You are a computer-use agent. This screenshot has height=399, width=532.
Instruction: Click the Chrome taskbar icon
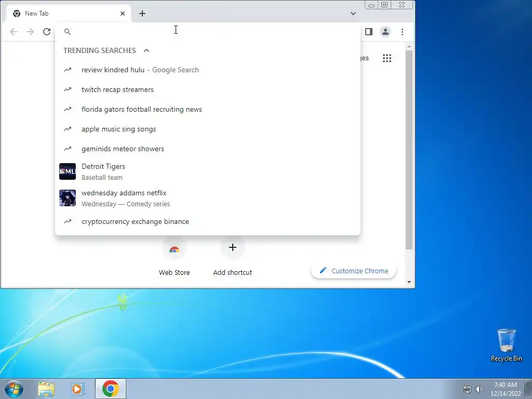(x=111, y=389)
